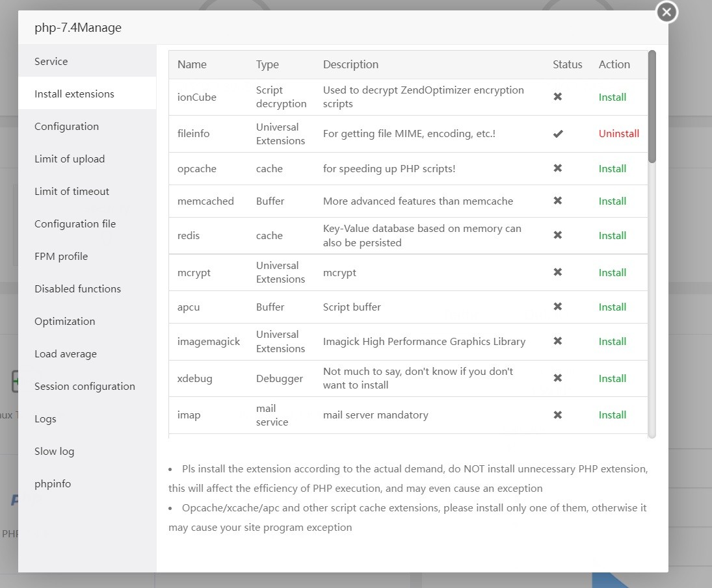The height and width of the screenshot is (588, 712).
Task: Switch to the Configuration file tab
Action: tap(75, 224)
